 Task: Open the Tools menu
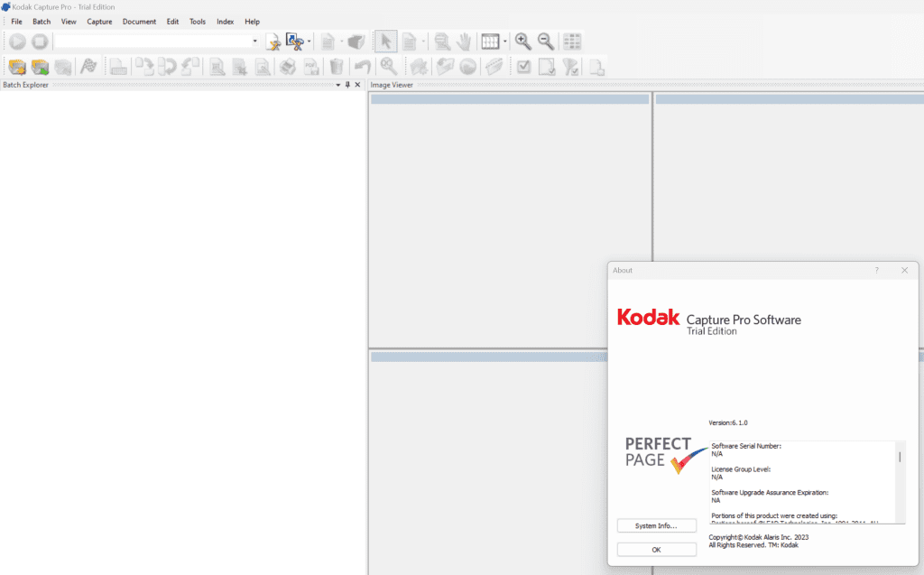[198, 22]
